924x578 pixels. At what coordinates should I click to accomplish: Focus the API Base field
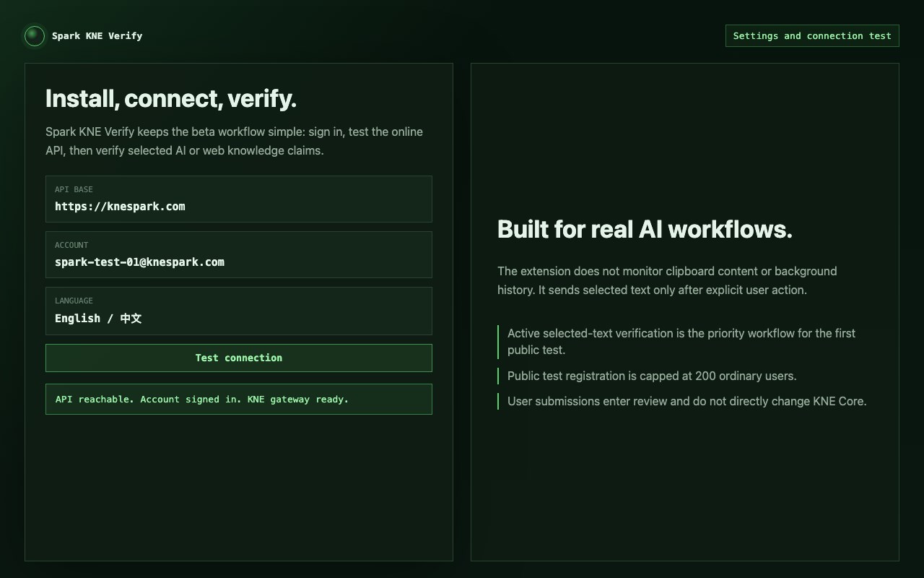point(239,199)
